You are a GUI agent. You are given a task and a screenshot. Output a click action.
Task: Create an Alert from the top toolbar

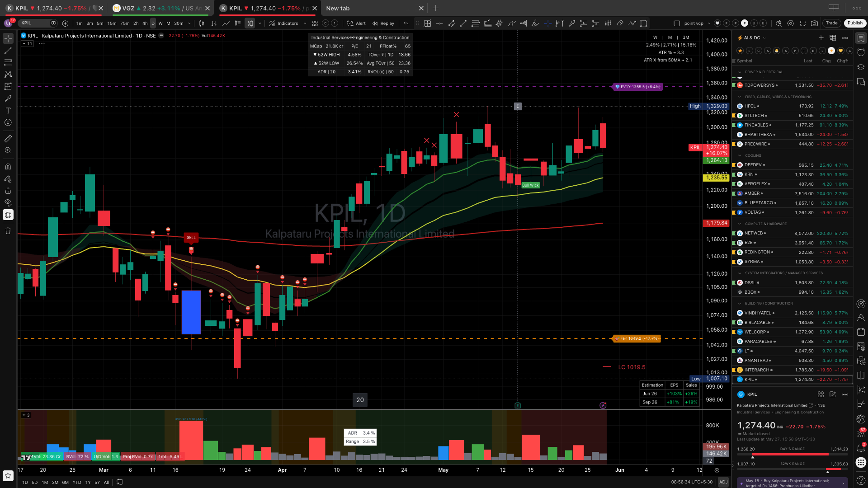tap(356, 23)
